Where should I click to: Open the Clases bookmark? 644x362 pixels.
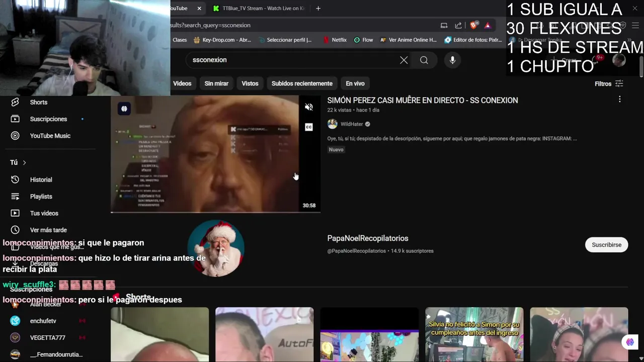[x=179, y=40]
